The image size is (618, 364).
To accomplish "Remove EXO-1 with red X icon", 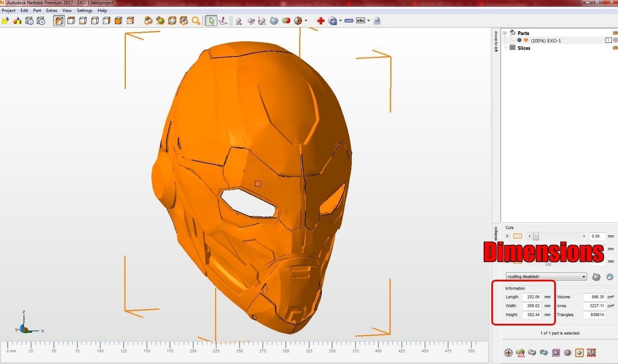I will [x=615, y=40].
